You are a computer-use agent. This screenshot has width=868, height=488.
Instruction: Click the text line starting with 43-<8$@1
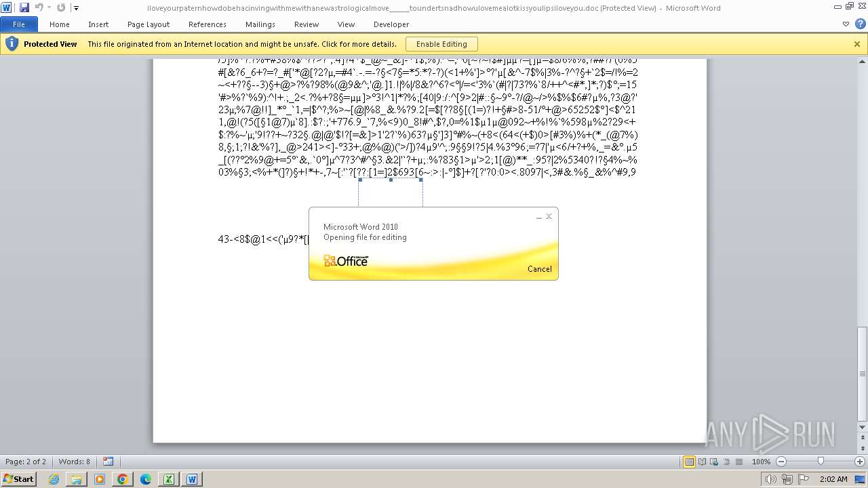click(263, 239)
